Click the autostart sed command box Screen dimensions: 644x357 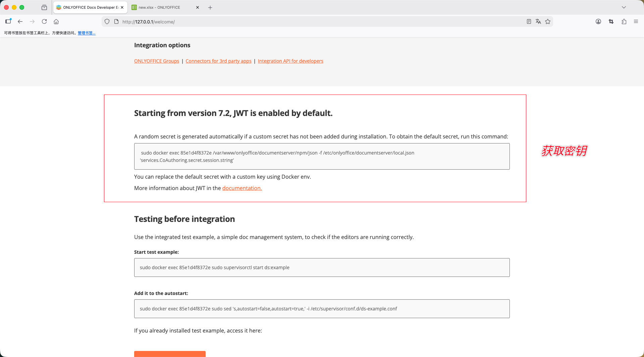point(322,309)
